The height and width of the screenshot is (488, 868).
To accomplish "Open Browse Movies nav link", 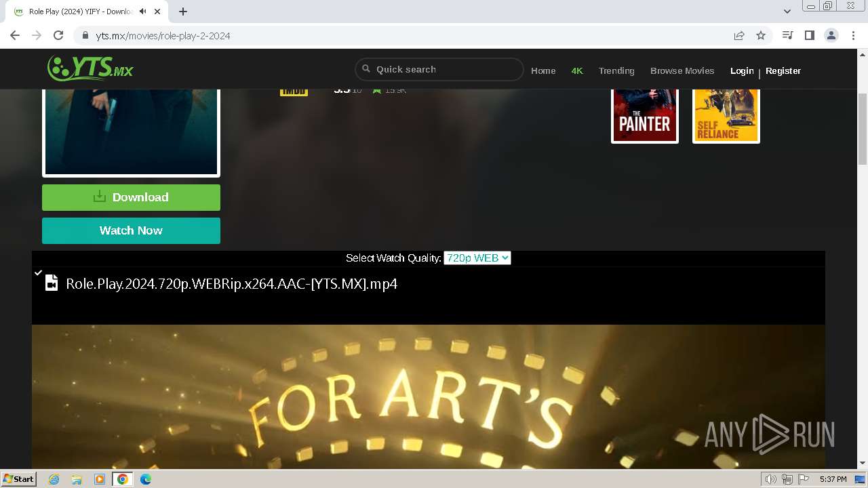I will pyautogui.click(x=682, y=70).
